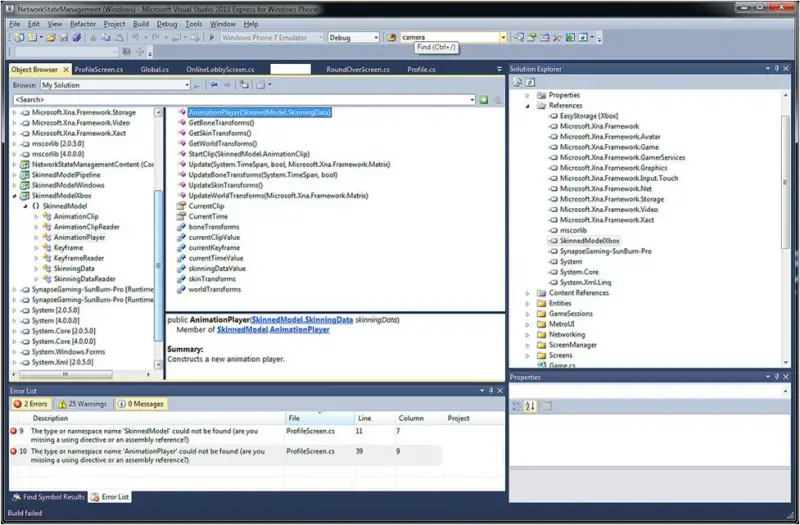This screenshot has height=525, width=800.
Task: Toggle the 0 Messages filter
Action: click(141, 404)
